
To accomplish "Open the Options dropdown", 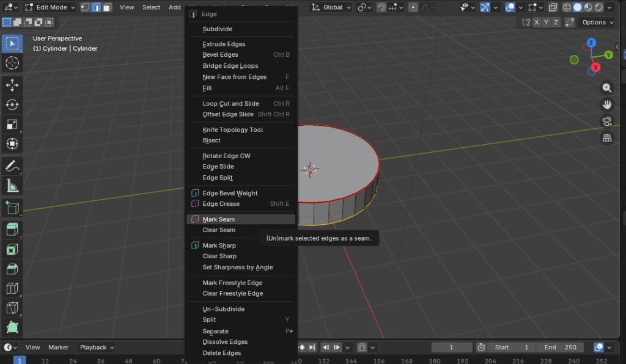I will click(x=597, y=23).
